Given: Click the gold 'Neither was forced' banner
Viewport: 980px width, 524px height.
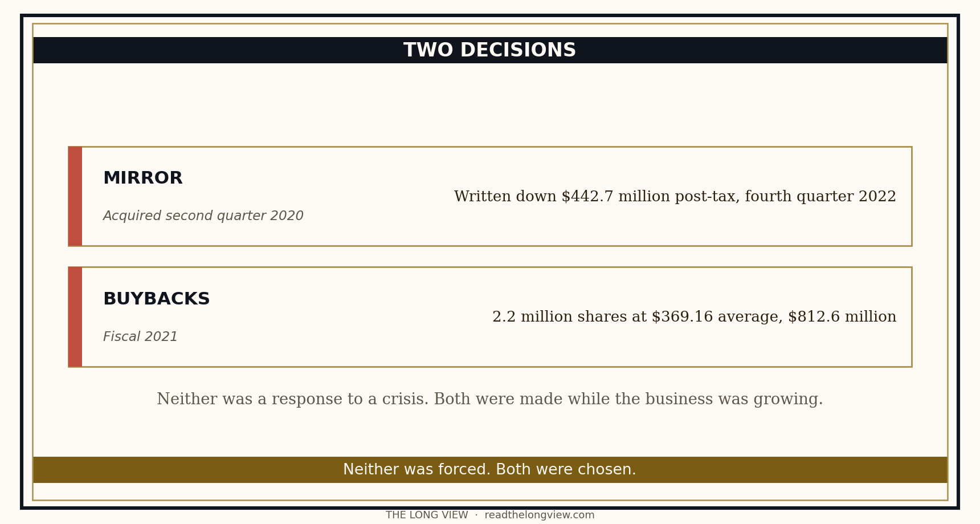Looking at the screenshot, I should (490, 470).
